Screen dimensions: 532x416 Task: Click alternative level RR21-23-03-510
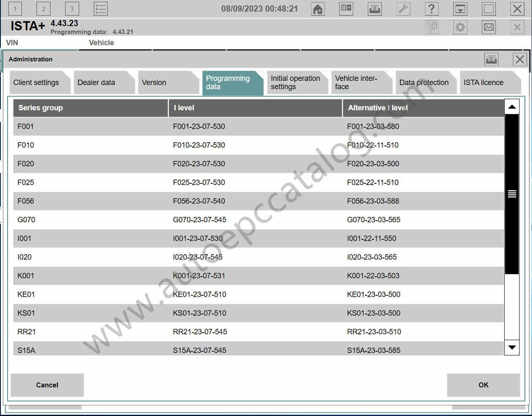(x=374, y=332)
